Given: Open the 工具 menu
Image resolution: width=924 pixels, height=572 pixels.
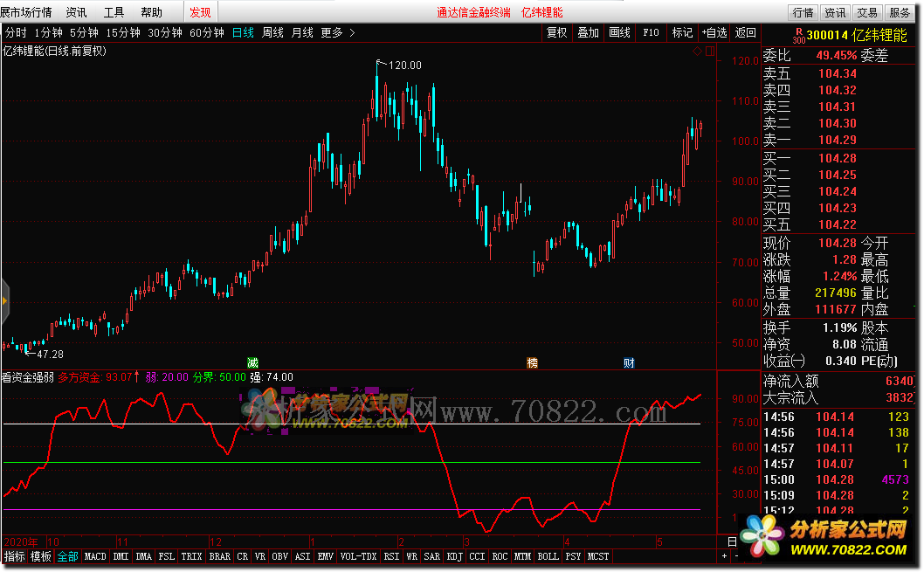Looking at the screenshot, I should point(114,11).
